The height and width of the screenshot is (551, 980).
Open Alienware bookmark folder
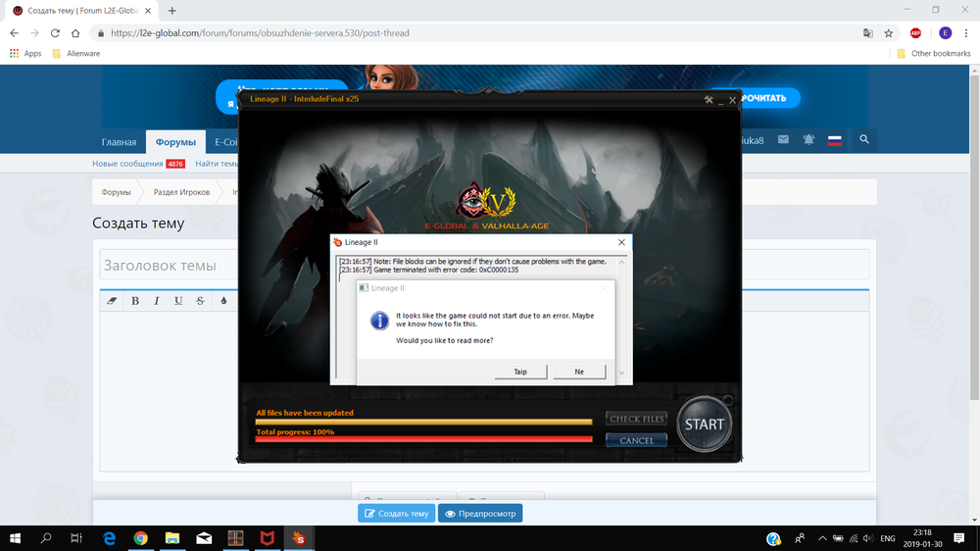pos(76,54)
